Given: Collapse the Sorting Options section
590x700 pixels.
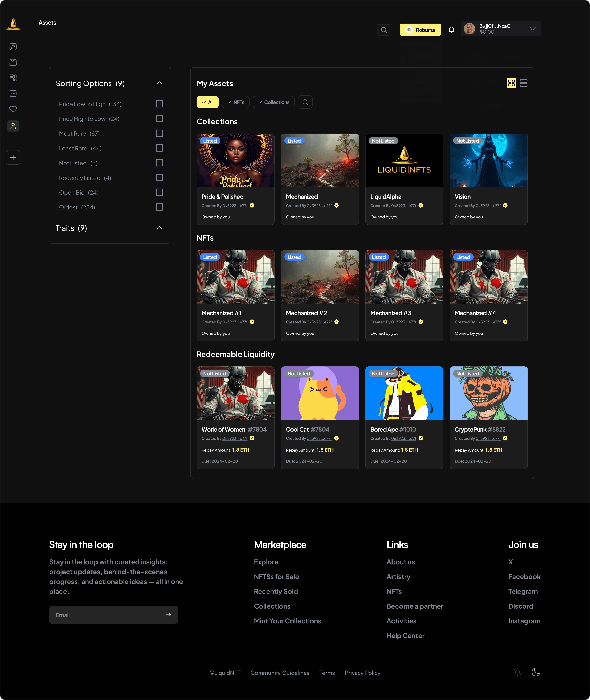Looking at the screenshot, I should pyautogui.click(x=159, y=83).
